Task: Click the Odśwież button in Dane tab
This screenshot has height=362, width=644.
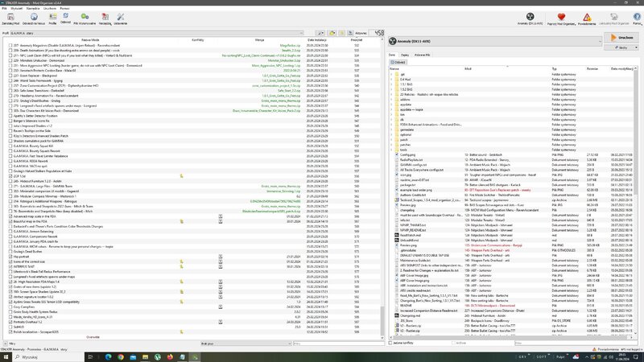Action: (x=398, y=61)
